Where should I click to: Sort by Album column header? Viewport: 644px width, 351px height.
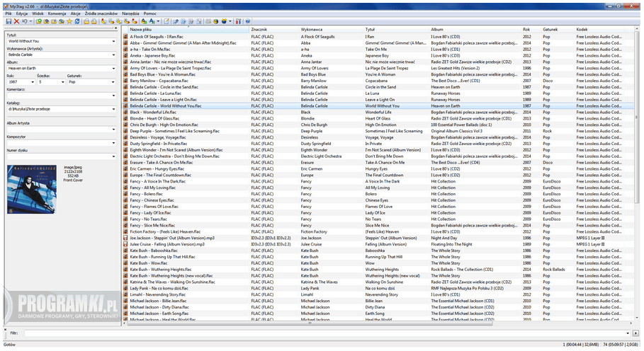click(475, 30)
